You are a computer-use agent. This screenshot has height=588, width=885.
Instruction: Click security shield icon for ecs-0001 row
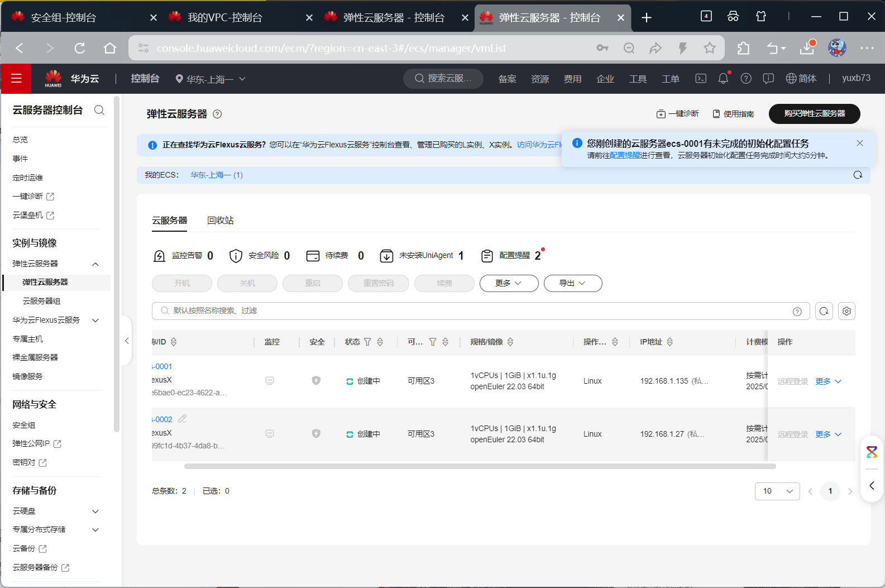(x=316, y=380)
